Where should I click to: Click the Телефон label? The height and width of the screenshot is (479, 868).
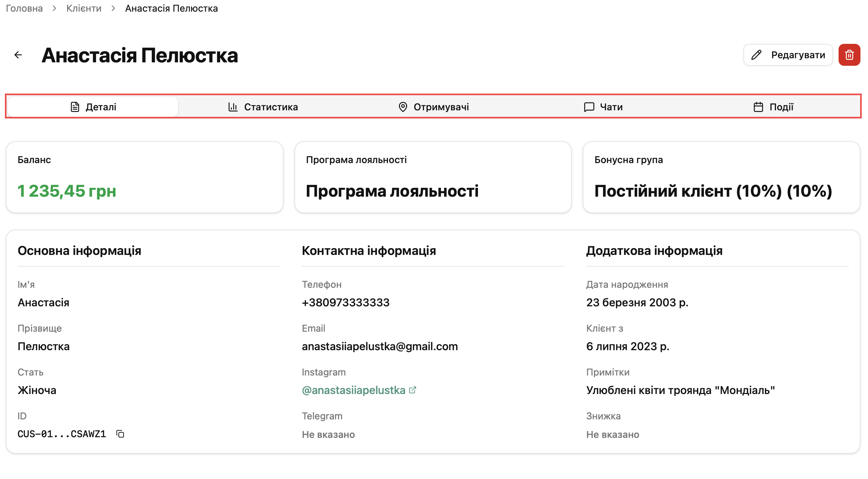click(322, 284)
